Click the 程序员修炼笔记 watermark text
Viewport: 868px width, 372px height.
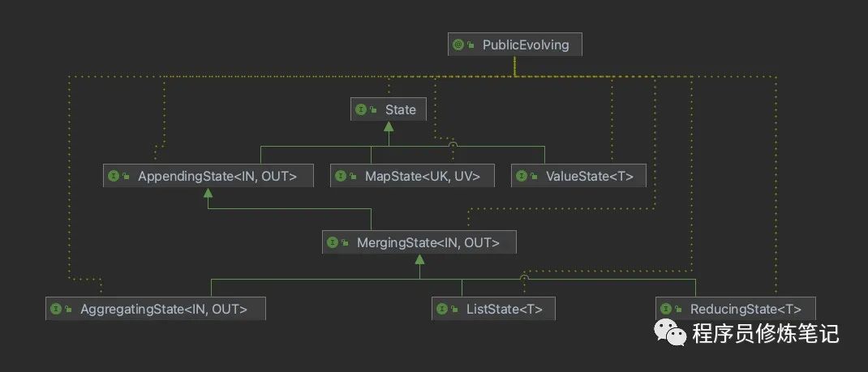(765, 333)
